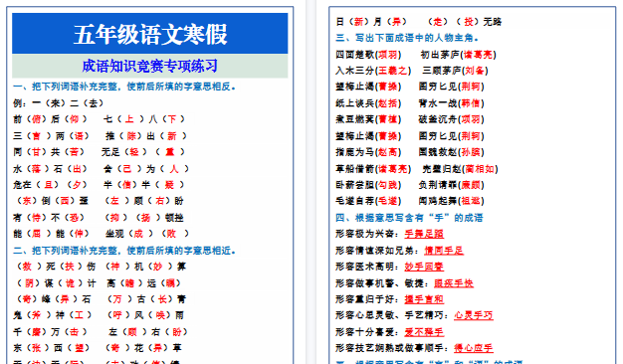Click the underlined answer '手舞足蹈'

click(424, 234)
